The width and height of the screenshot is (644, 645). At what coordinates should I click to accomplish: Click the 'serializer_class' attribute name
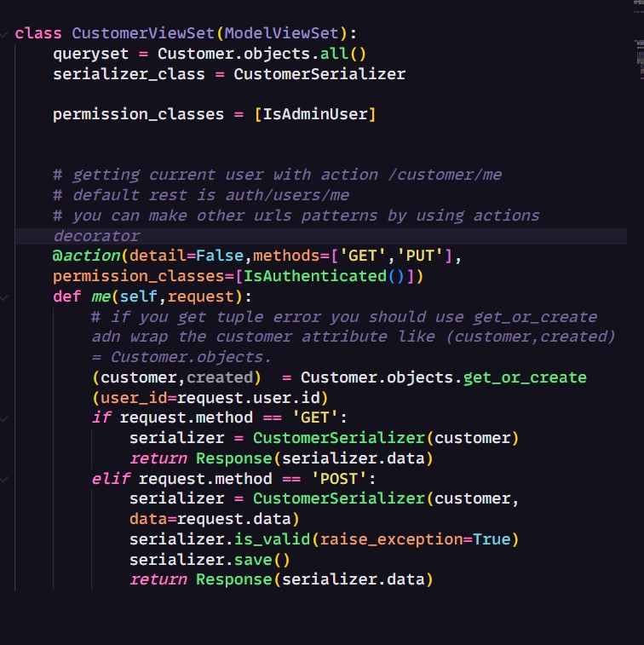click(x=129, y=74)
